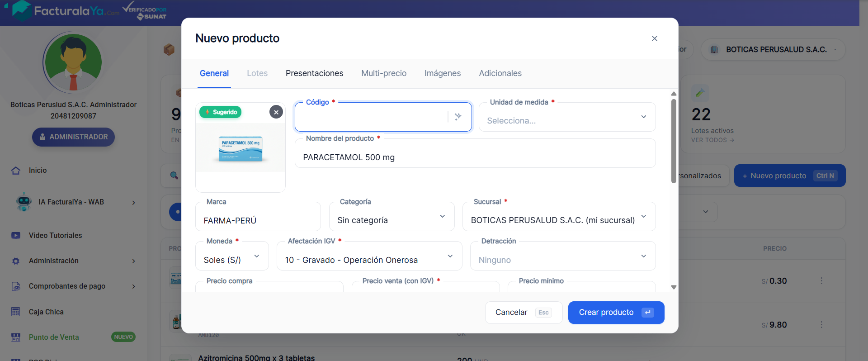This screenshot has height=361, width=868.
Task: Open row options menu for S/ 9.80 product
Action: [821, 325]
